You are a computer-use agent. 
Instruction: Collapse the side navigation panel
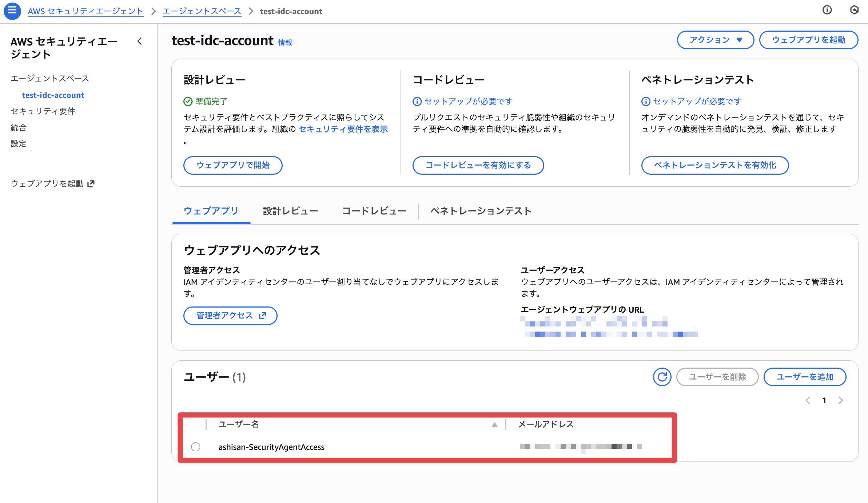click(x=140, y=41)
